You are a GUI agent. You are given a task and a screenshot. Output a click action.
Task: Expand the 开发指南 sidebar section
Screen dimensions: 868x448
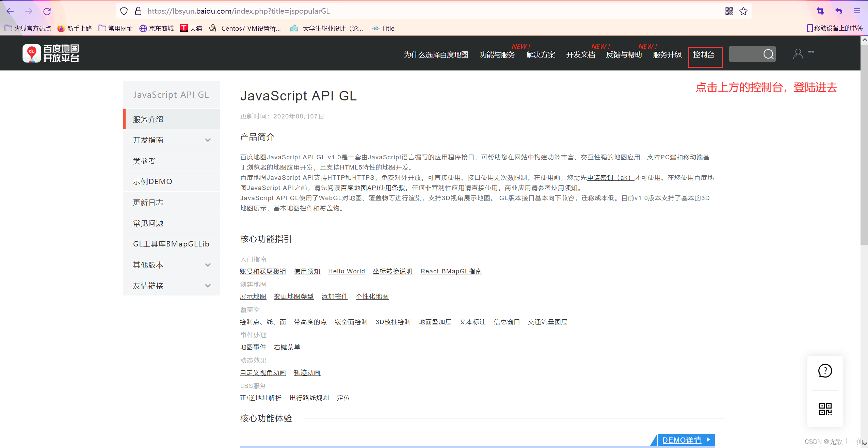tap(208, 140)
